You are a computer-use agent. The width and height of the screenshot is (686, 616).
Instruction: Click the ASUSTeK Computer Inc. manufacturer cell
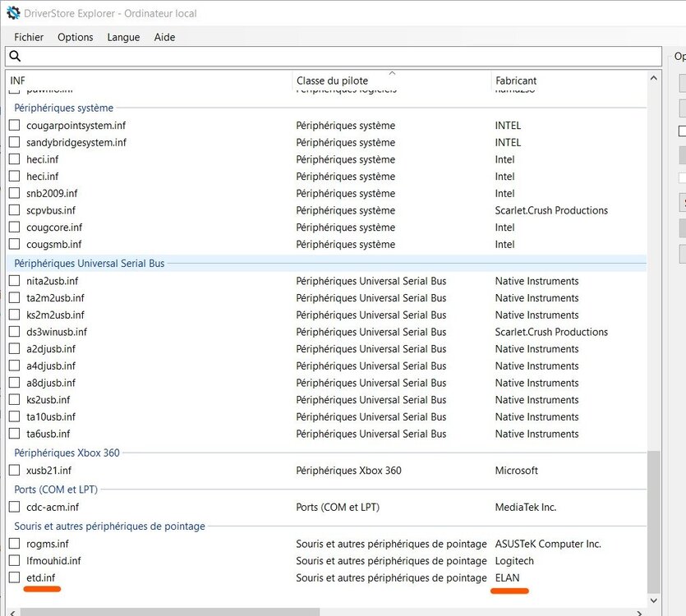[548, 544]
